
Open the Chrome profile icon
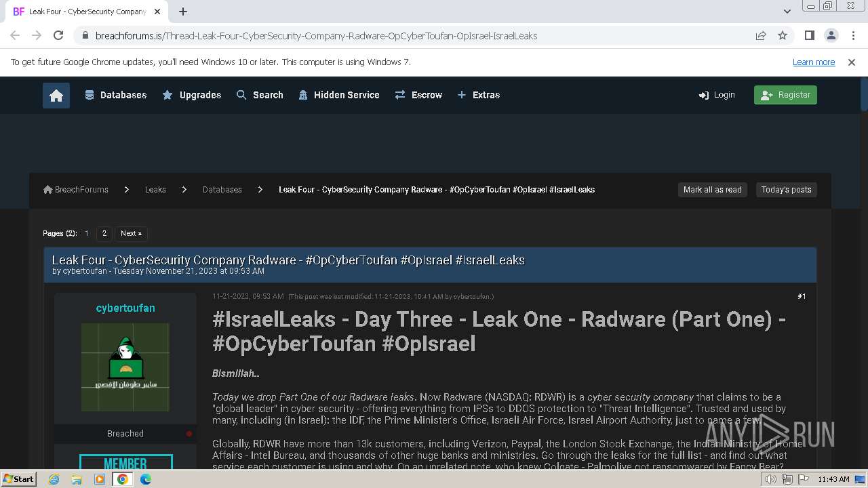[831, 36]
